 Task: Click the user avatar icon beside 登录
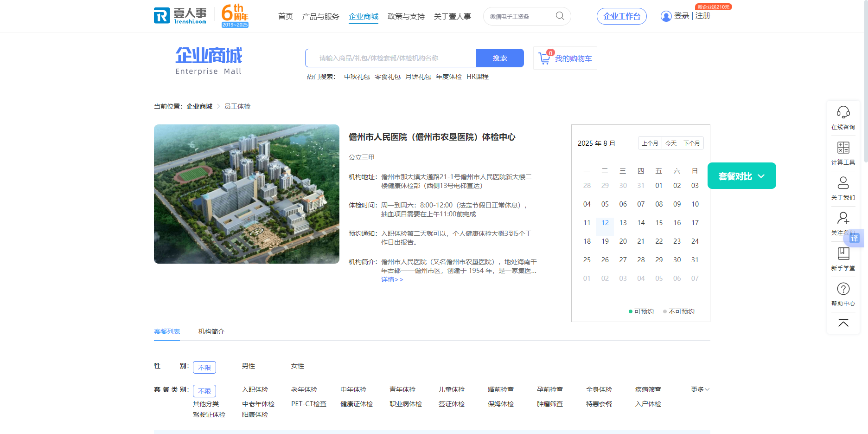[x=666, y=16]
